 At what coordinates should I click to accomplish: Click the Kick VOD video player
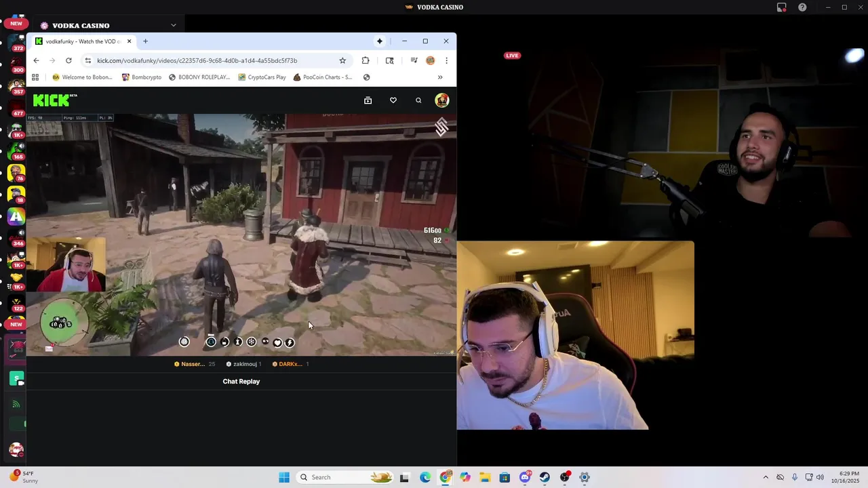point(241,235)
